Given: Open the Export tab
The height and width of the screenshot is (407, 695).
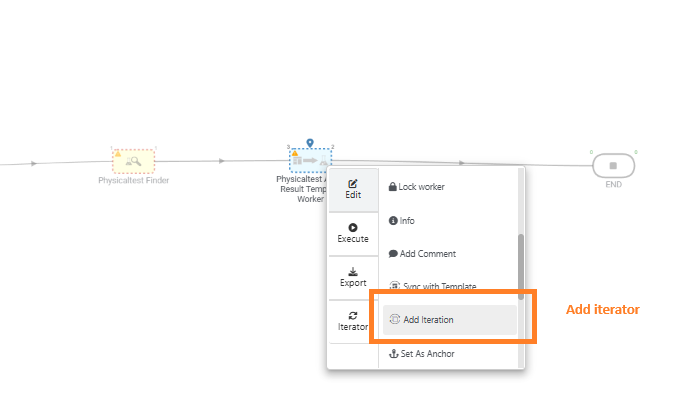Looking at the screenshot, I should point(353,278).
